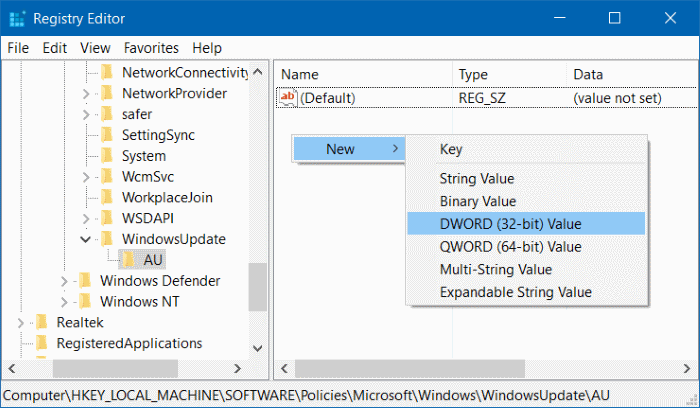Click the tree pane vertical scrollbar thumb
This screenshot has height=408, width=700.
click(258, 287)
